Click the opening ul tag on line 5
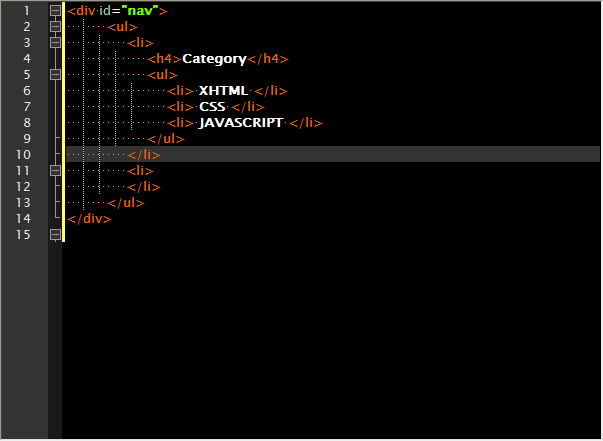Image resolution: width=603 pixels, height=441 pixels. coord(162,75)
